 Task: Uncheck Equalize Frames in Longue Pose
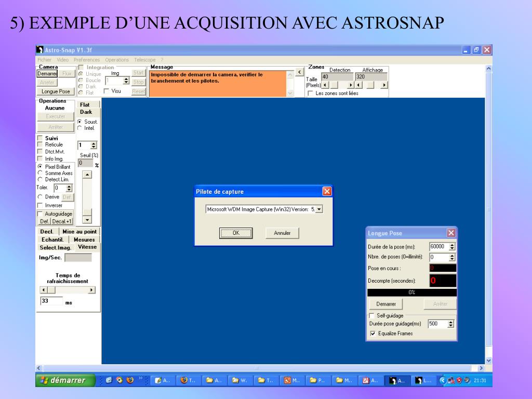pos(373,334)
